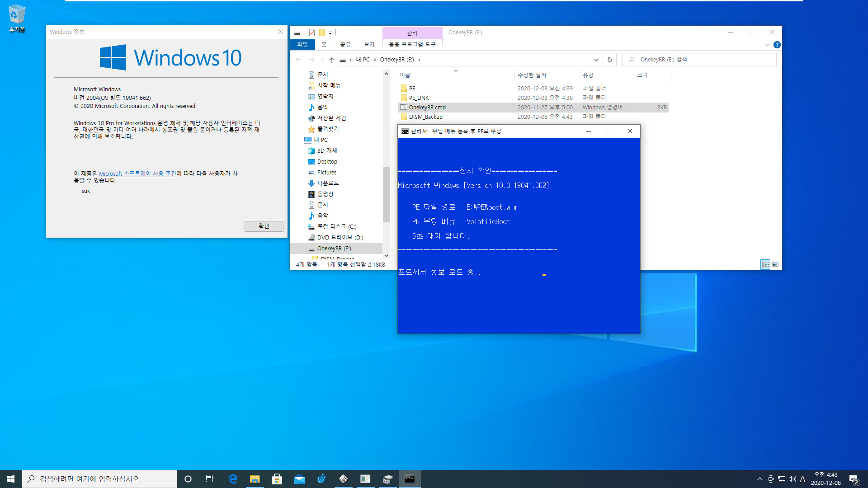Screen dimensions: 868x488
Task: Open the command prompt window system menu icon
Action: coord(405,131)
